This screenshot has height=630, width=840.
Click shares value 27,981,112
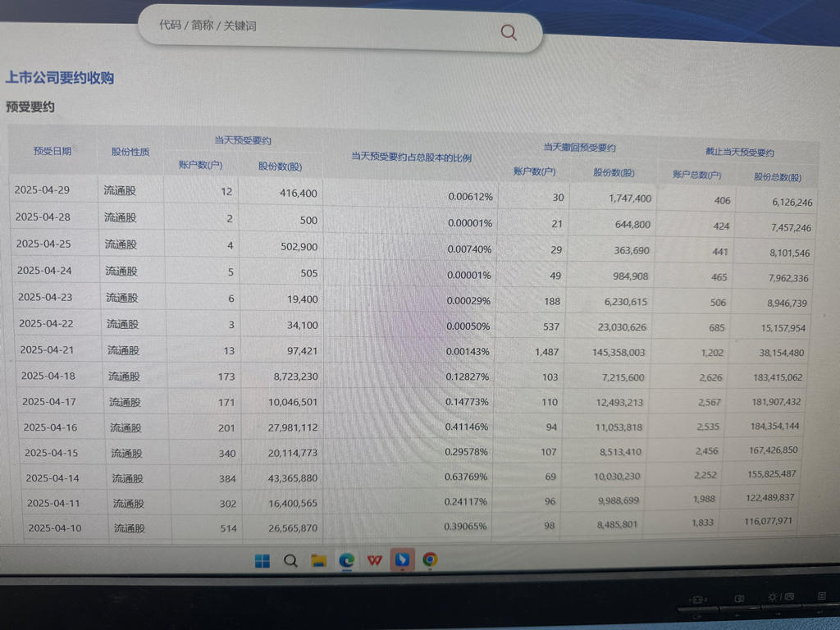click(x=293, y=427)
